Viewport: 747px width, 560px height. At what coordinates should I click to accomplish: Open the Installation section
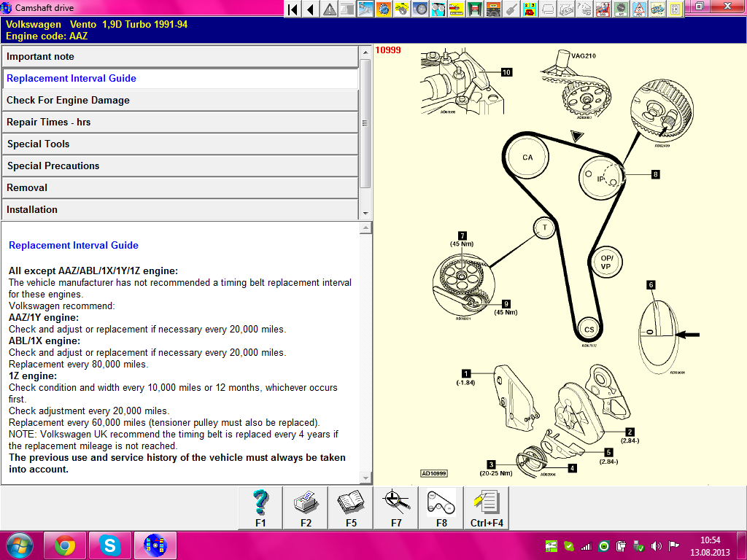point(180,209)
